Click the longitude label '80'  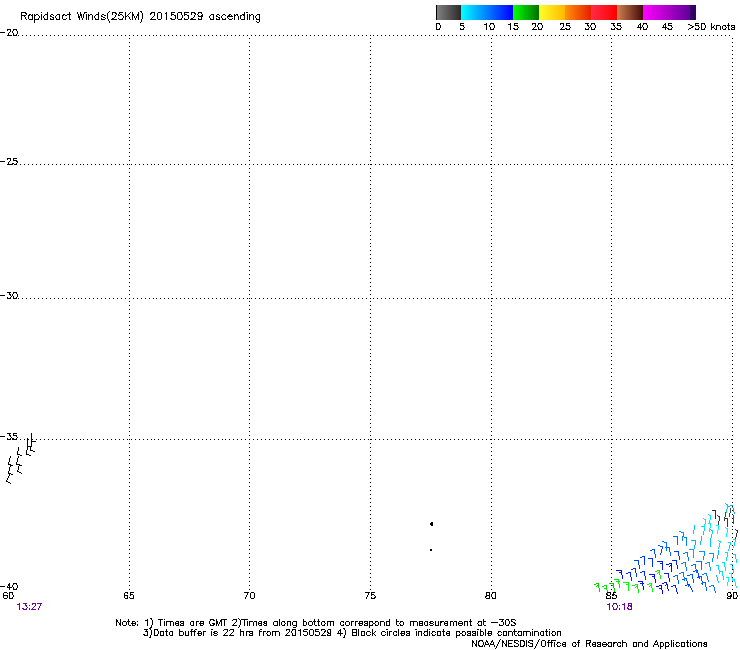point(491,596)
